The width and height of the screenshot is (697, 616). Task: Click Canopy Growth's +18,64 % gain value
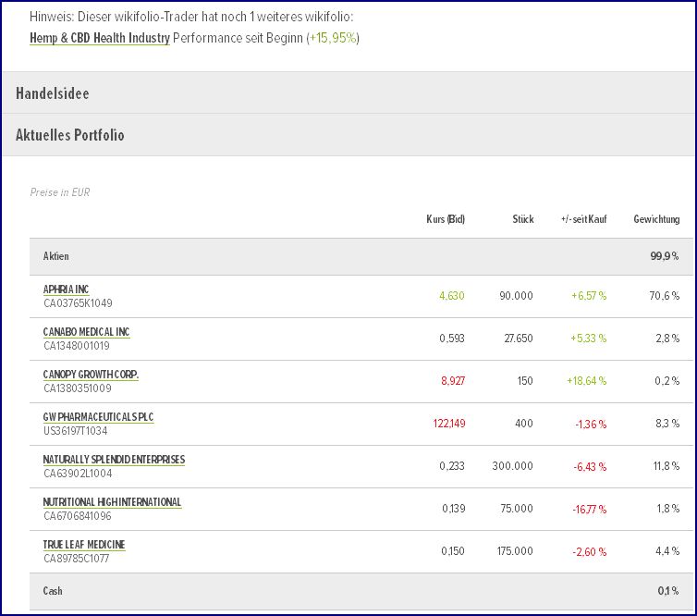[586, 381]
